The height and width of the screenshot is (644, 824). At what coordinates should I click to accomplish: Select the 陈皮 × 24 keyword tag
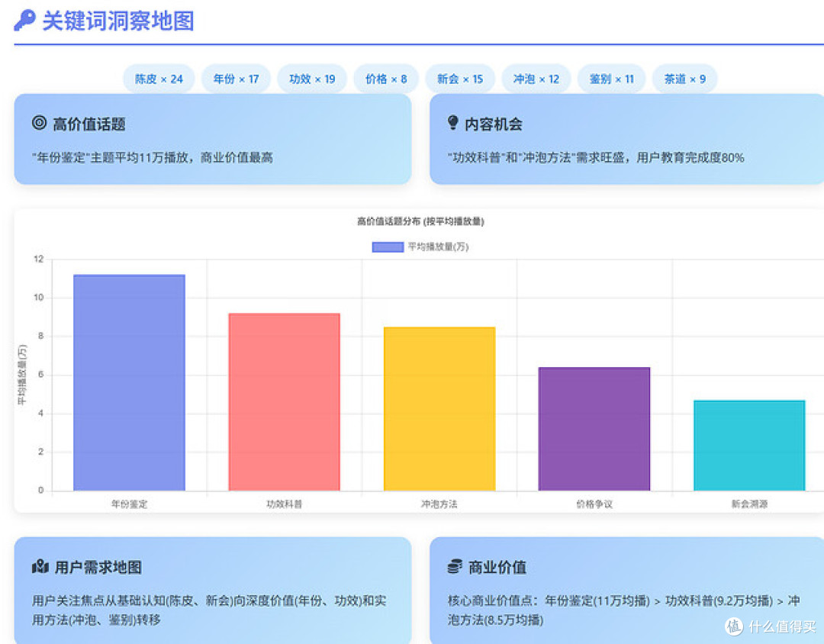[159, 79]
